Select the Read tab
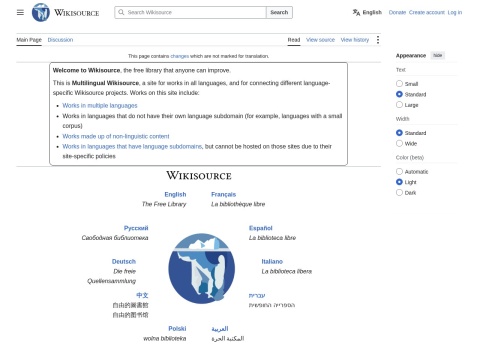This screenshot has width=480, height=360. (x=294, y=40)
